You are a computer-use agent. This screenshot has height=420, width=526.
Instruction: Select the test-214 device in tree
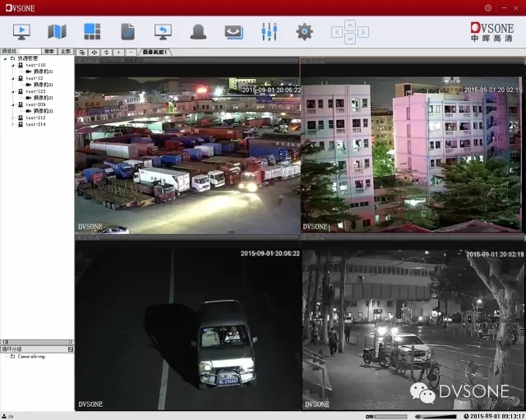(35, 124)
